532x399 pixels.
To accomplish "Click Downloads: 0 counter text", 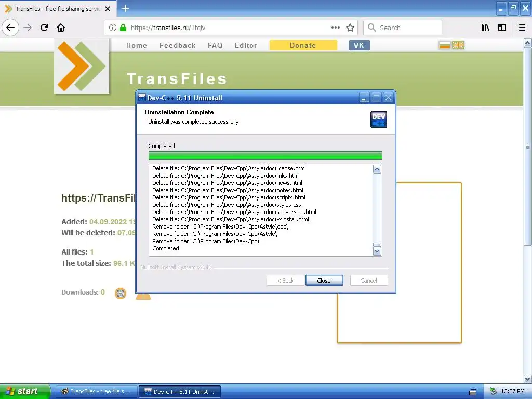I will (83, 292).
